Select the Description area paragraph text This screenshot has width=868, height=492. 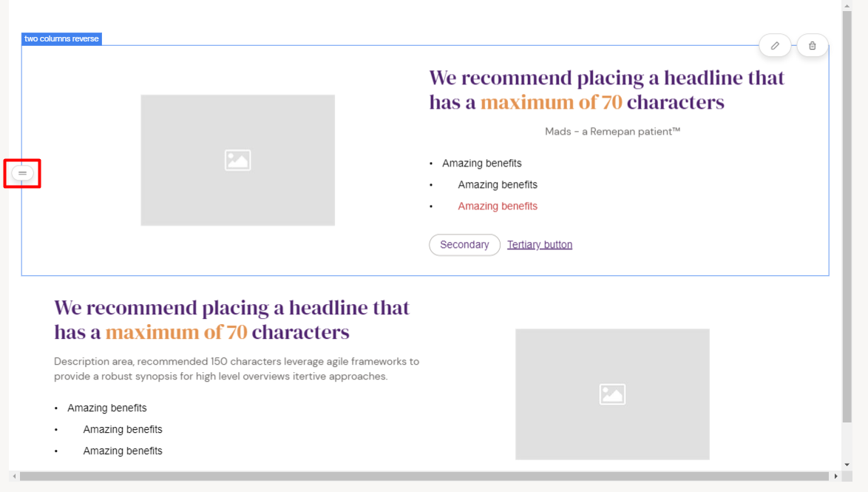(x=237, y=368)
